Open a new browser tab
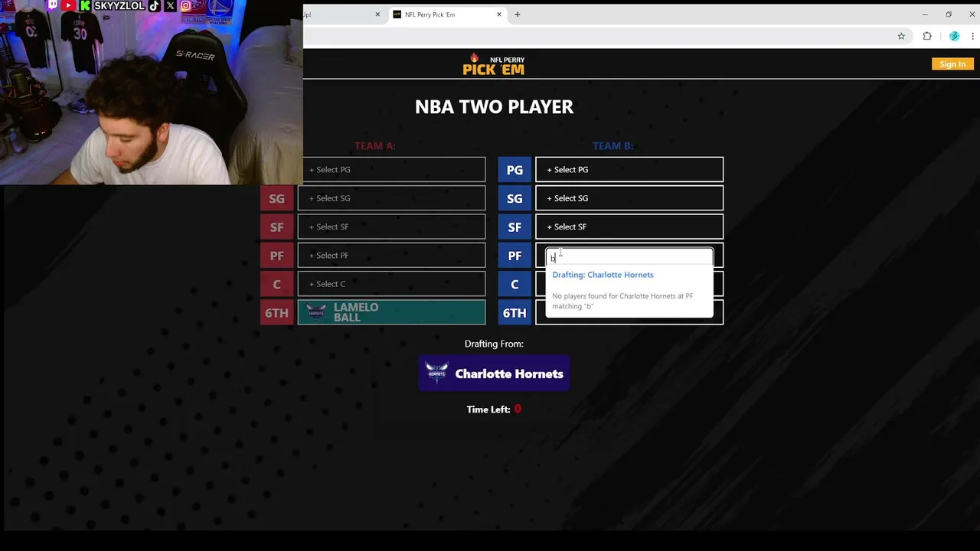This screenshot has width=980, height=551. tap(518, 15)
